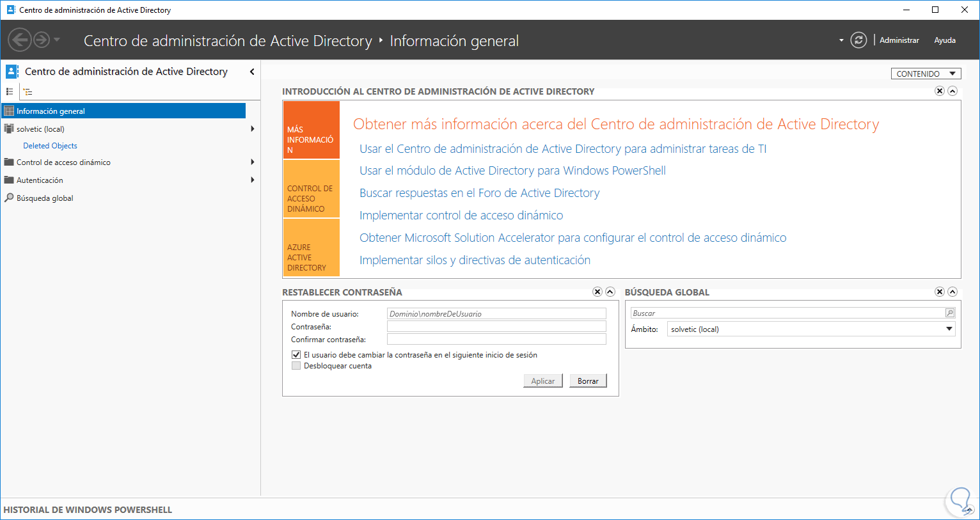Screen dimensions: 980x520
Task: Close the Restablecer contraseña section
Action: (x=597, y=292)
